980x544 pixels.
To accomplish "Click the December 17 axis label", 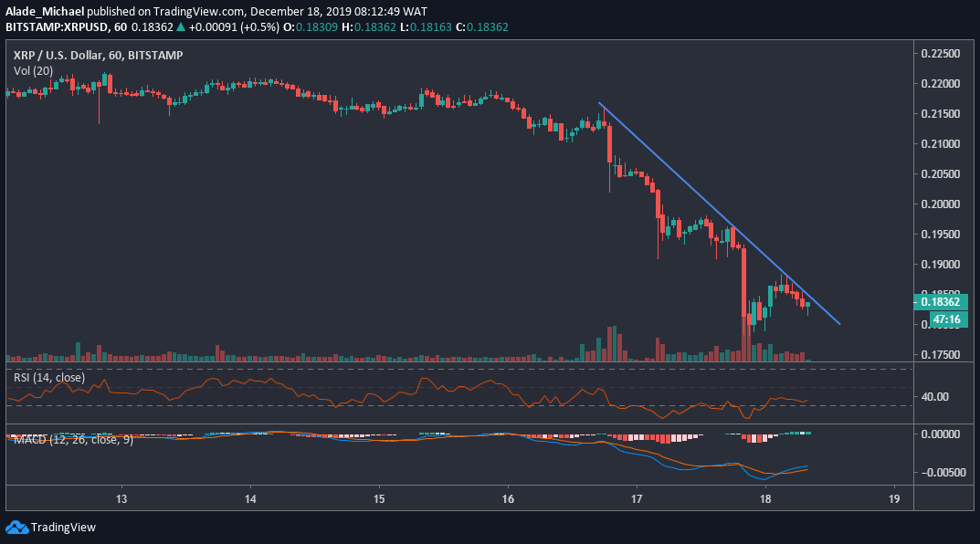I will pos(635,500).
